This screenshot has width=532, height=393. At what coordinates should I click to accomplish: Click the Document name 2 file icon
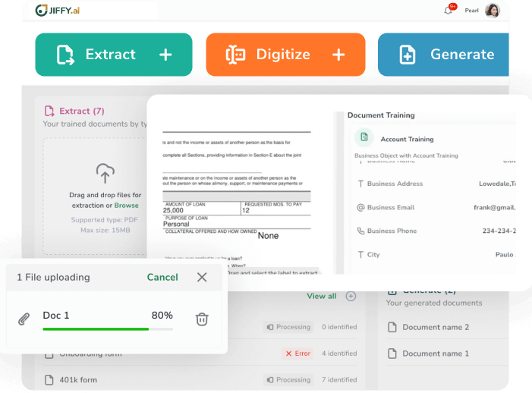(392, 327)
